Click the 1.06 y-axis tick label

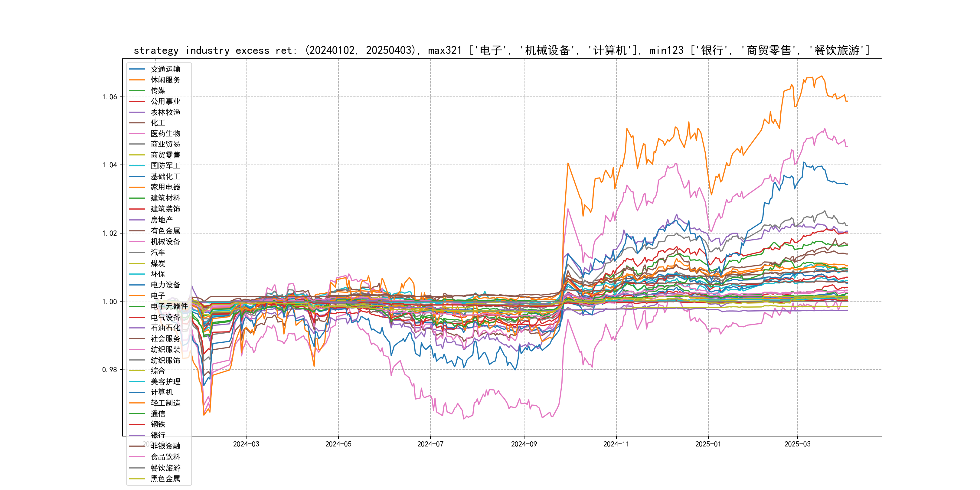click(109, 97)
